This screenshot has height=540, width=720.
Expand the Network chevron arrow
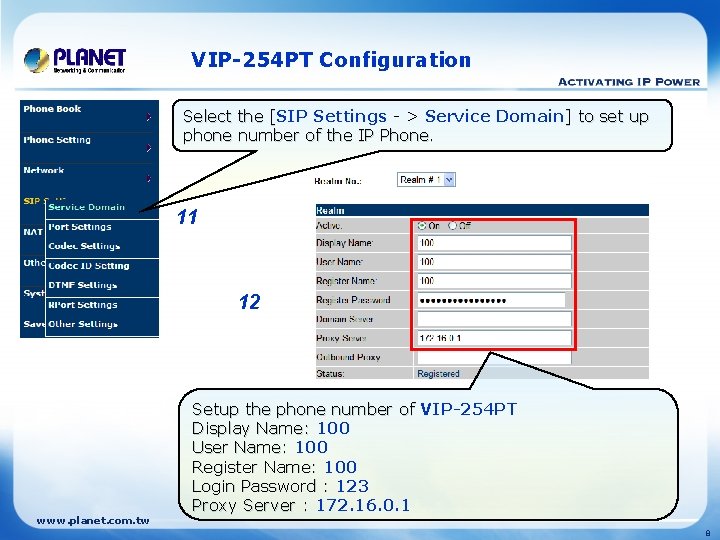149,178
